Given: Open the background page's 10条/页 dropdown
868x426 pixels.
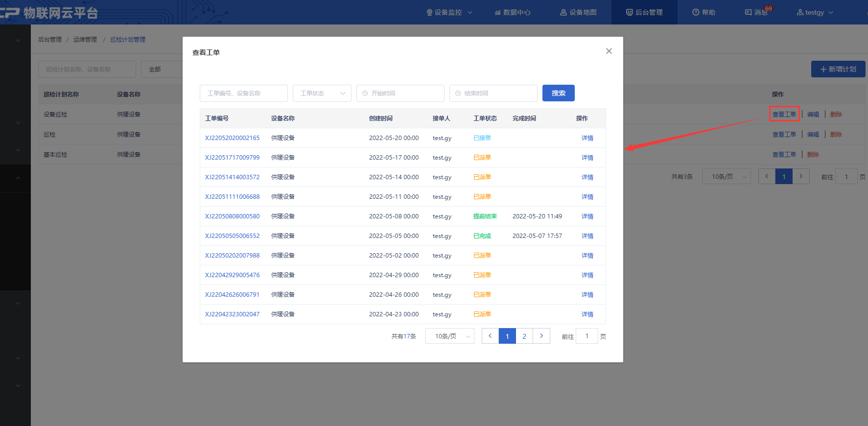Looking at the screenshot, I should pos(727,176).
